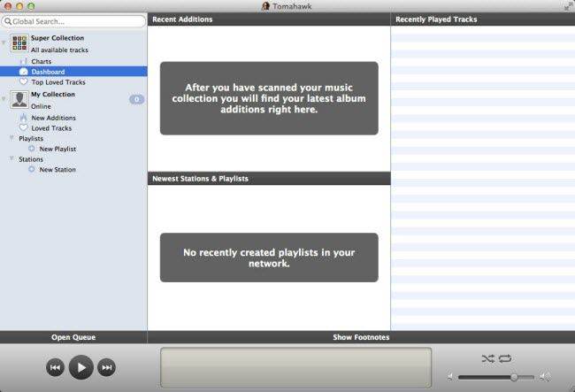
Task: Click the loud speaker volume icon
Action: (x=545, y=377)
